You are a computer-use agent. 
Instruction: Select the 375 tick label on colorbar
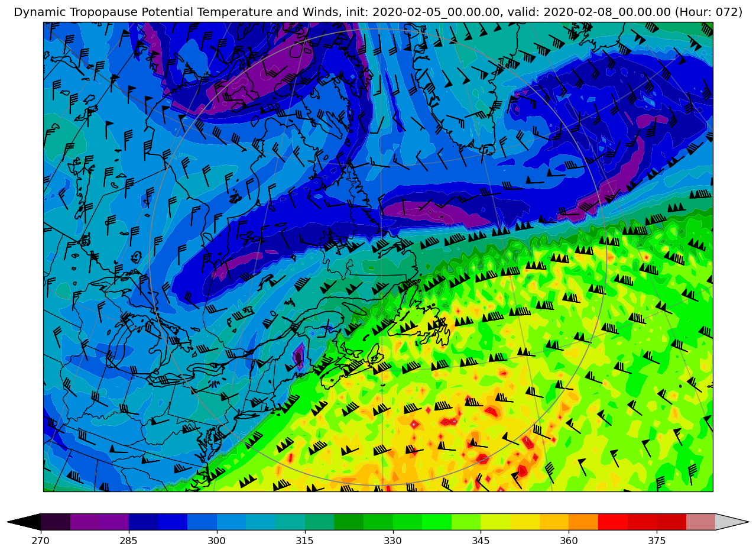tap(657, 541)
